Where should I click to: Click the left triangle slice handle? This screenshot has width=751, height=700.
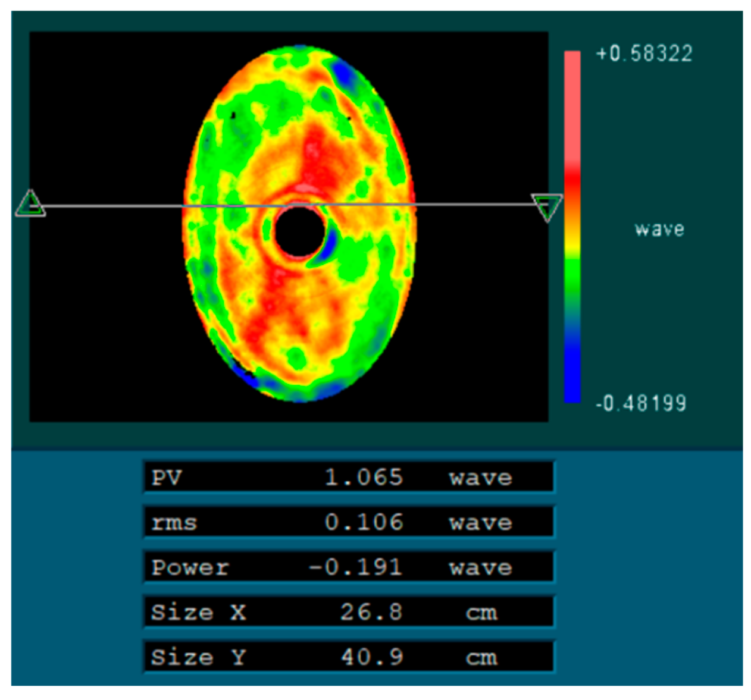click(x=30, y=204)
